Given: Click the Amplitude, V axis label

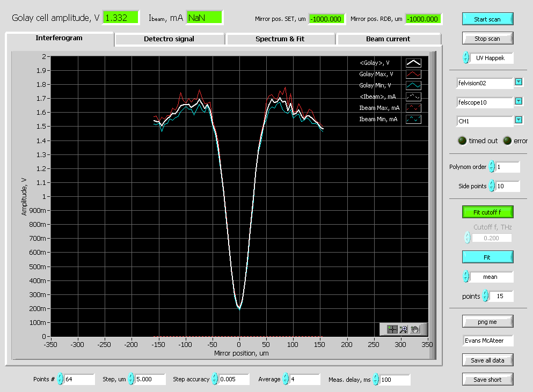Looking at the screenshot, I should [24, 197].
